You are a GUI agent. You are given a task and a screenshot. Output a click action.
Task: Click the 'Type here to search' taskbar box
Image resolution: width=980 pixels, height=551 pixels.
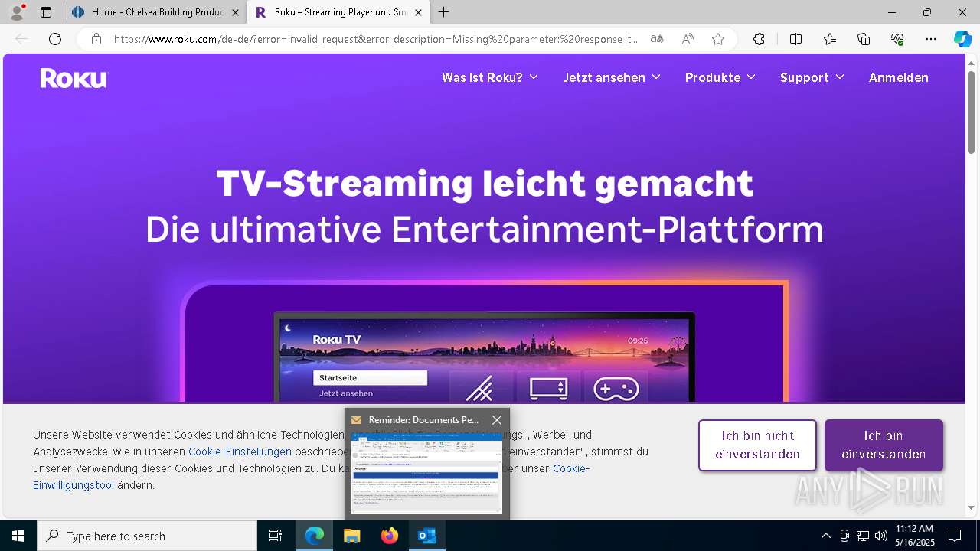point(147,536)
